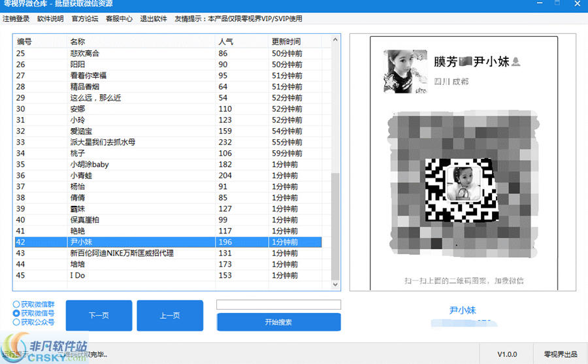Image resolution: width=588 pixels, height=364 pixels.
Task: Select the 获取微信号 radio button
Action: tap(17, 313)
